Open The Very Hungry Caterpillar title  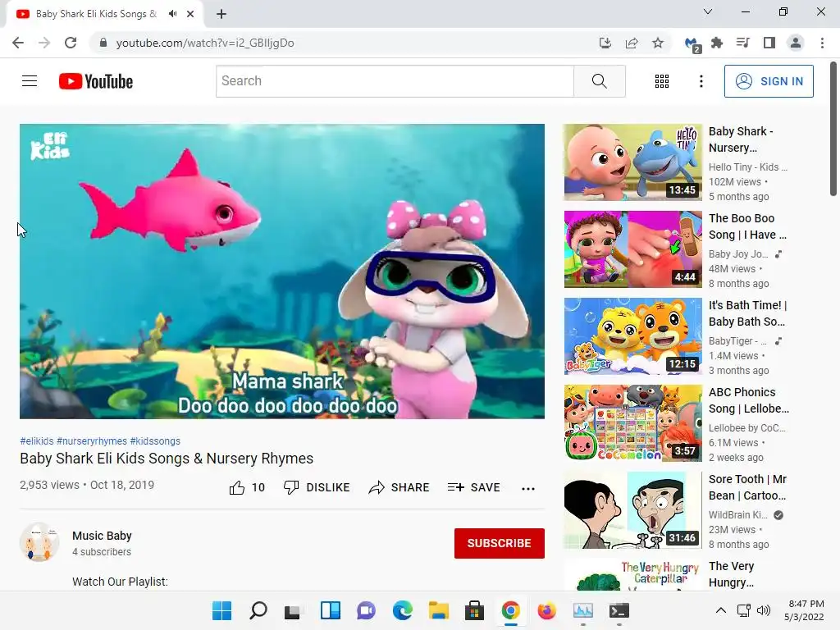tap(731, 574)
